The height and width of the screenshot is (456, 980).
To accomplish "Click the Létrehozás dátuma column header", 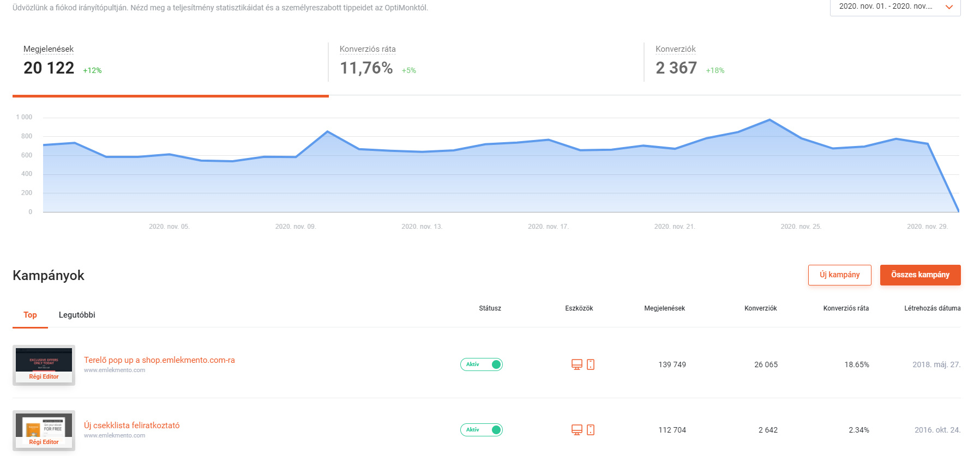I will click(932, 308).
